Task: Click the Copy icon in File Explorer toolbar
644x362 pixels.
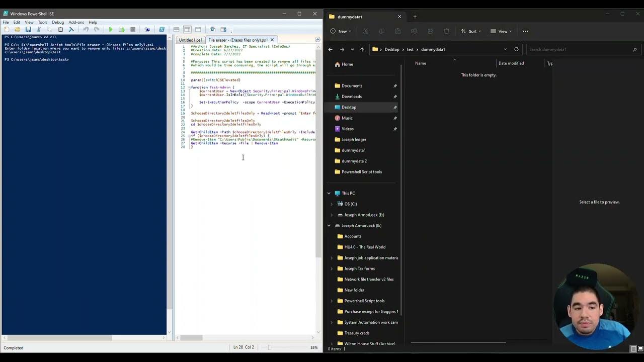Action: [x=382, y=31]
